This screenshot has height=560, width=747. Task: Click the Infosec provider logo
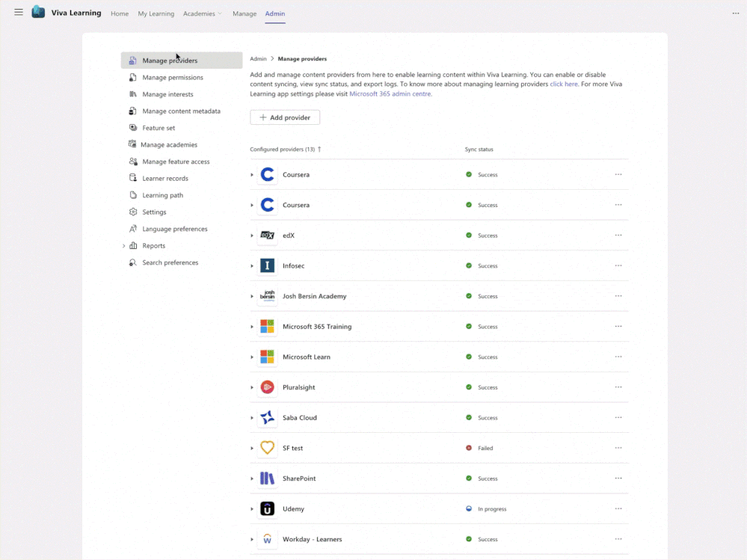coord(267,265)
